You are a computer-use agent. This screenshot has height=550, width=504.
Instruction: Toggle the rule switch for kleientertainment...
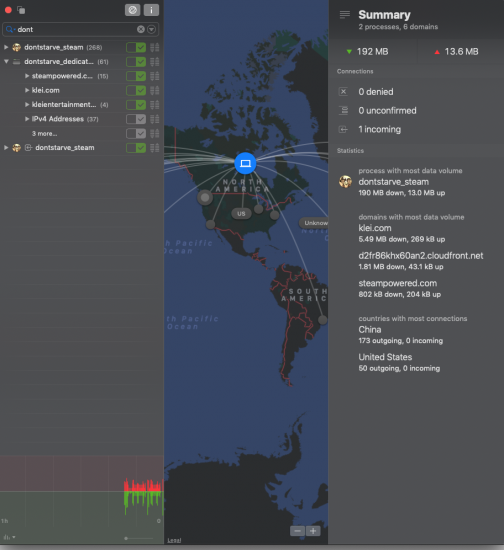(136, 105)
